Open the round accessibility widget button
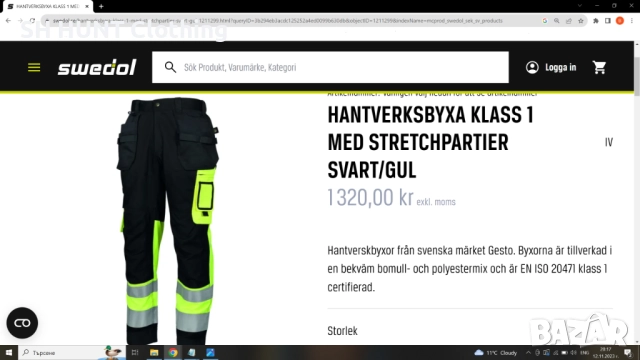This screenshot has width=640, height=360. click(22, 323)
